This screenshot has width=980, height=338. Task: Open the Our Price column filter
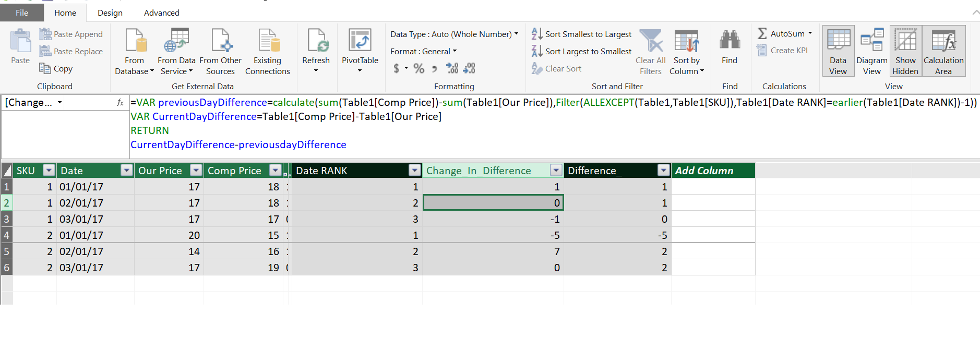click(x=196, y=170)
